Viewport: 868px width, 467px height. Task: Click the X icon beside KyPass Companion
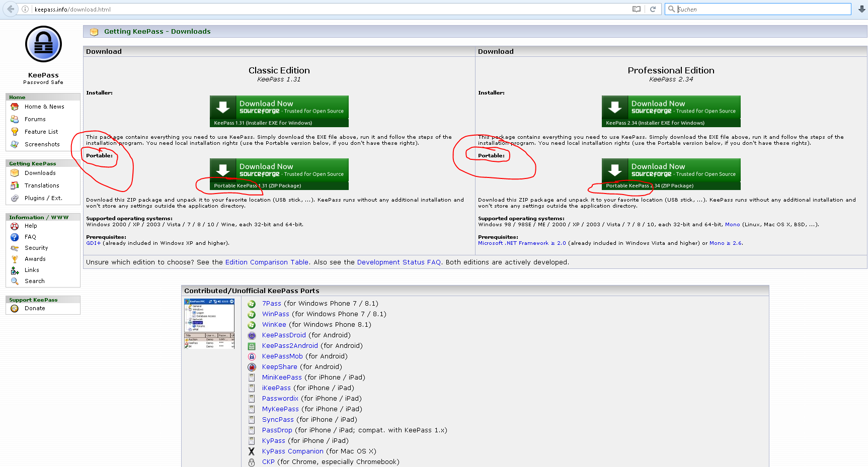(252, 451)
